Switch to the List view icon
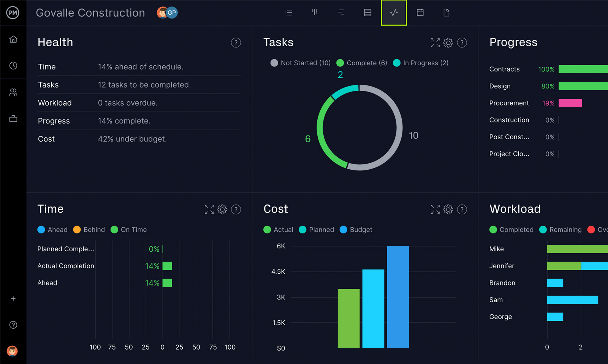 click(x=289, y=13)
